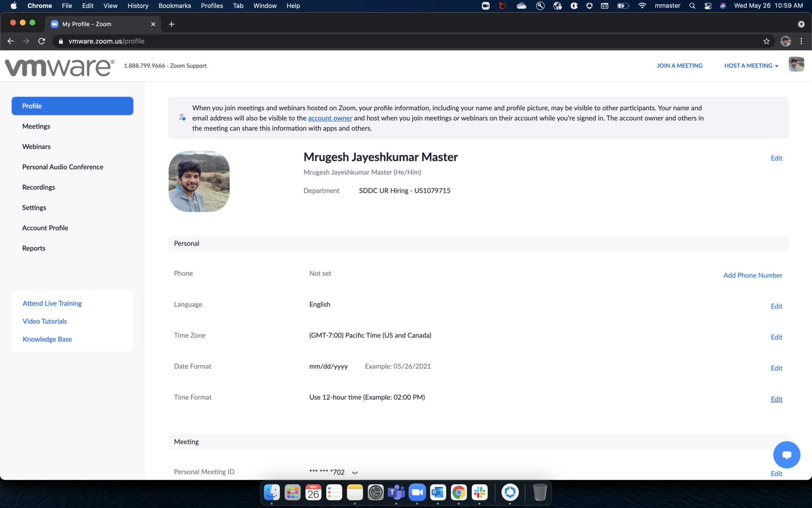
Task: Click the account owner hyperlink
Action: click(330, 118)
